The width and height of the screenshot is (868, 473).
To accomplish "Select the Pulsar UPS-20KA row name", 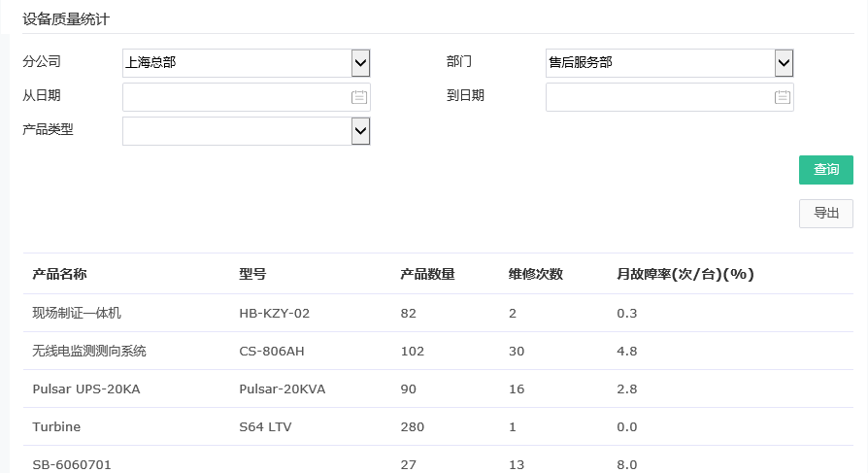I will click(85, 389).
